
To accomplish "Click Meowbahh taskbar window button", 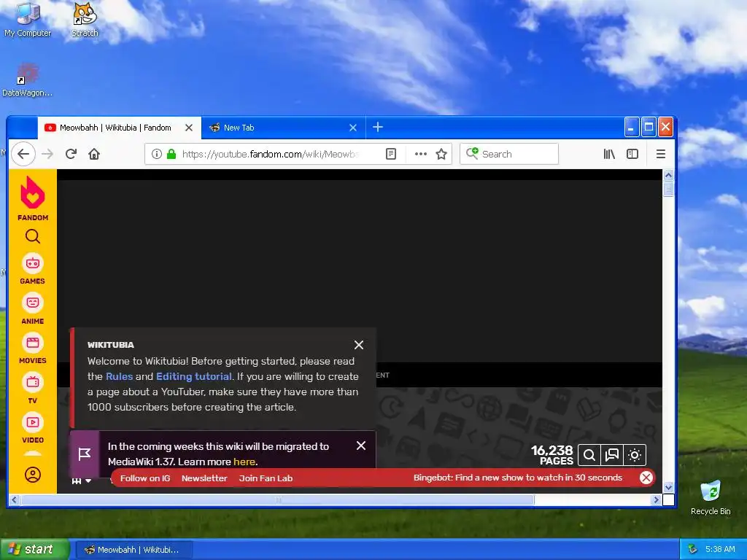I will tap(133, 550).
